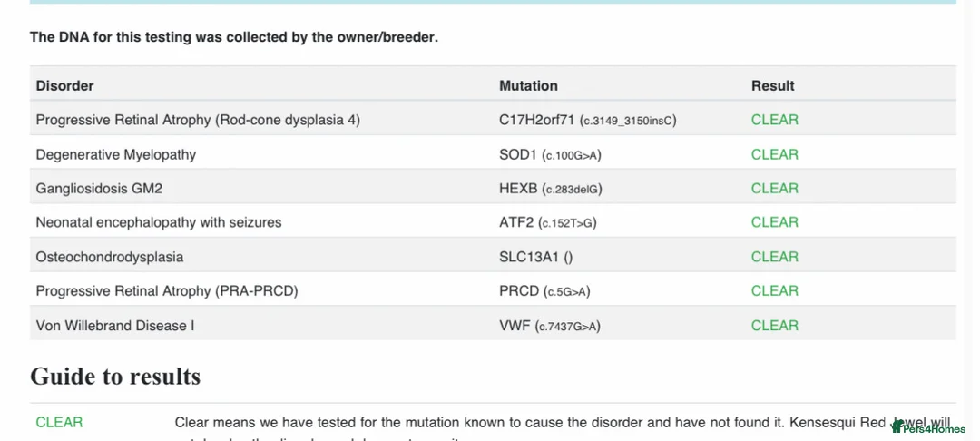Click the Gangliosidosis GM2 disorder name
The image size is (980, 441).
pos(99,189)
